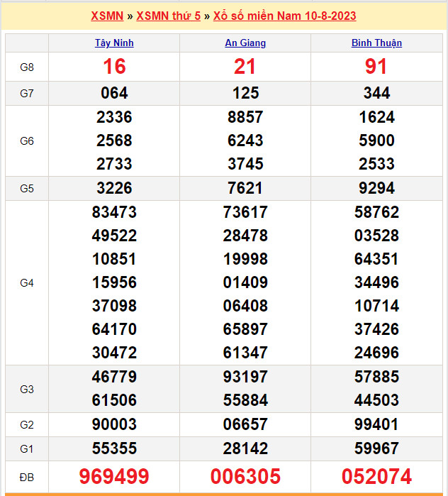Go to Bình Thuận results link
Viewport: 448px width, 496px height.
376,43
